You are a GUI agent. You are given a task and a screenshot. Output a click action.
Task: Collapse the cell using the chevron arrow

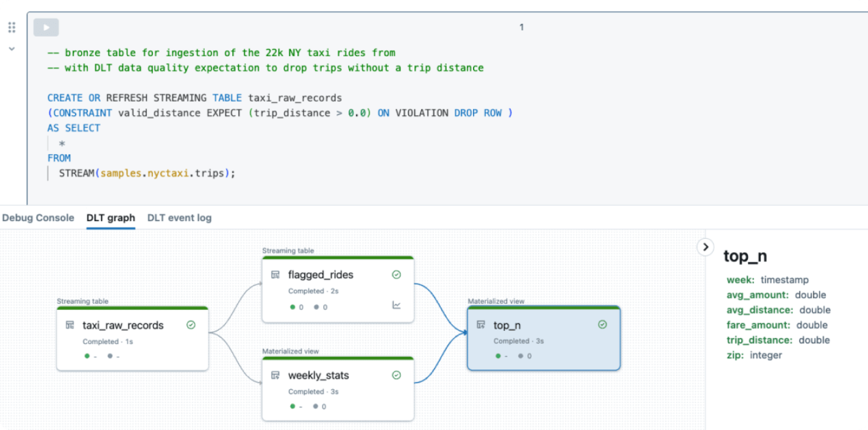(12, 49)
